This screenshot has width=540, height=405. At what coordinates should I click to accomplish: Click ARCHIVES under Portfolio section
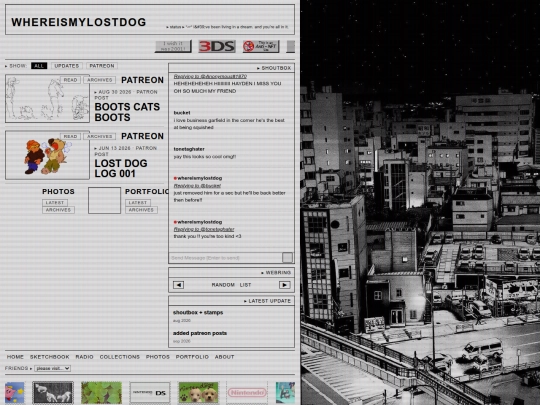point(141,210)
